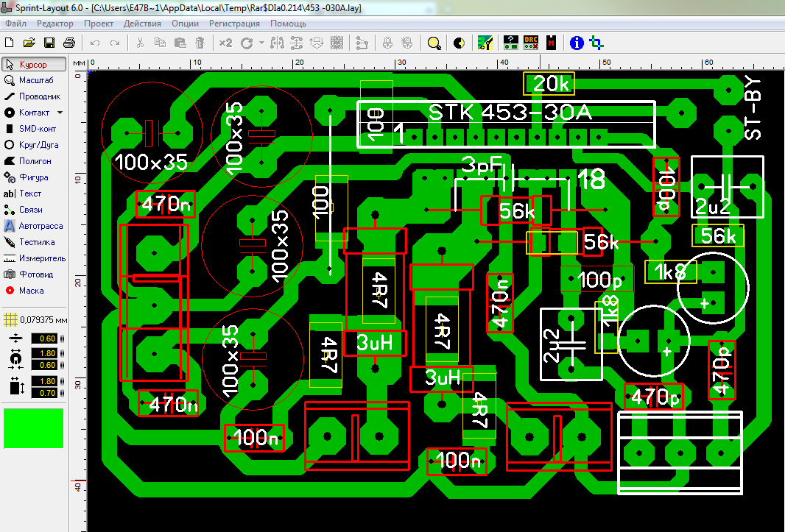This screenshot has height=532, width=785.
Task: Open the Опции menu
Action: (185, 24)
